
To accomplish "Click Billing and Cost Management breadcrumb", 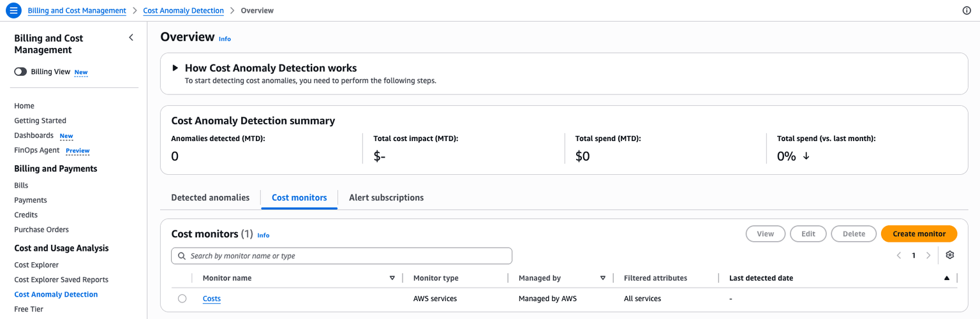I will click(x=77, y=11).
